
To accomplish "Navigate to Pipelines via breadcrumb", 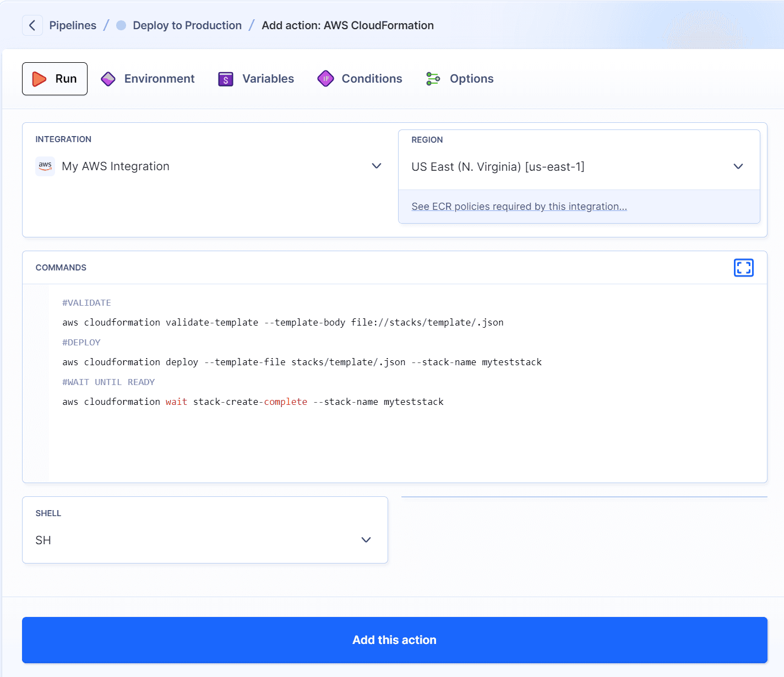I will click(73, 25).
